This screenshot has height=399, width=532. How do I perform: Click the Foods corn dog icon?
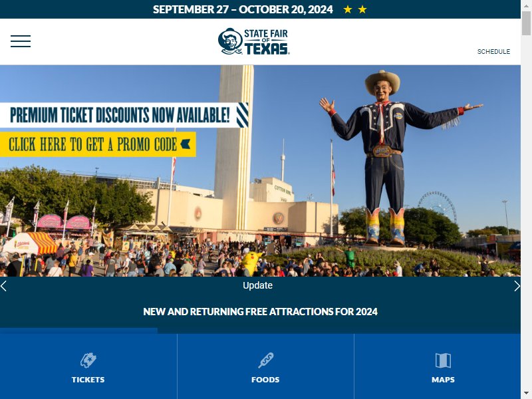[x=265, y=360]
